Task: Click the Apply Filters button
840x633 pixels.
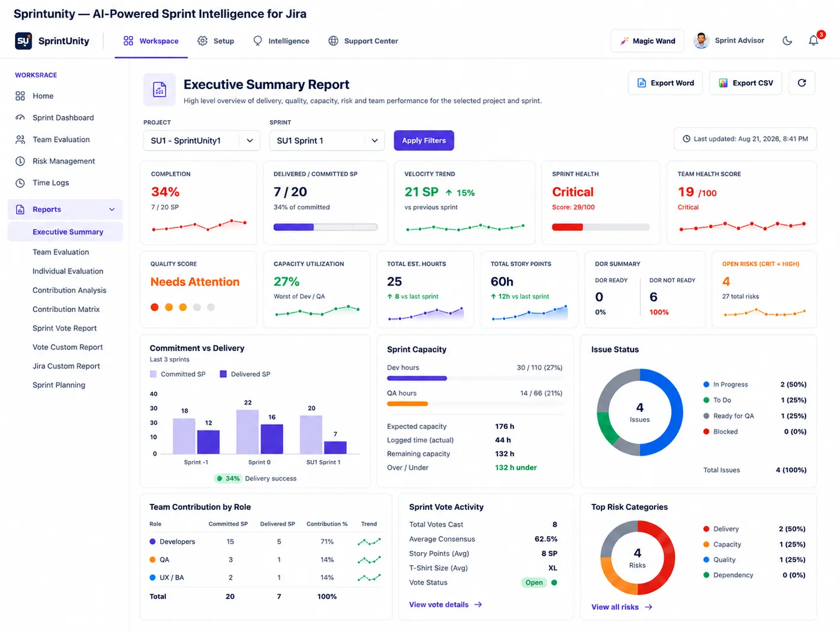Action: [x=424, y=140]
